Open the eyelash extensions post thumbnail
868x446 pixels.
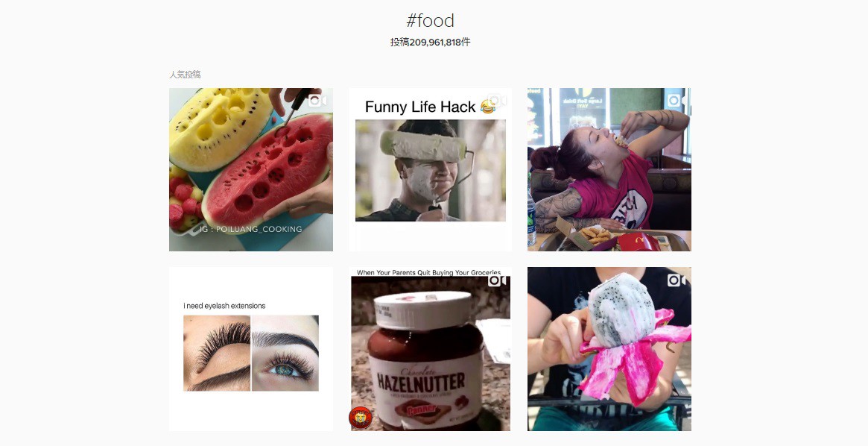tap(251, 349)
